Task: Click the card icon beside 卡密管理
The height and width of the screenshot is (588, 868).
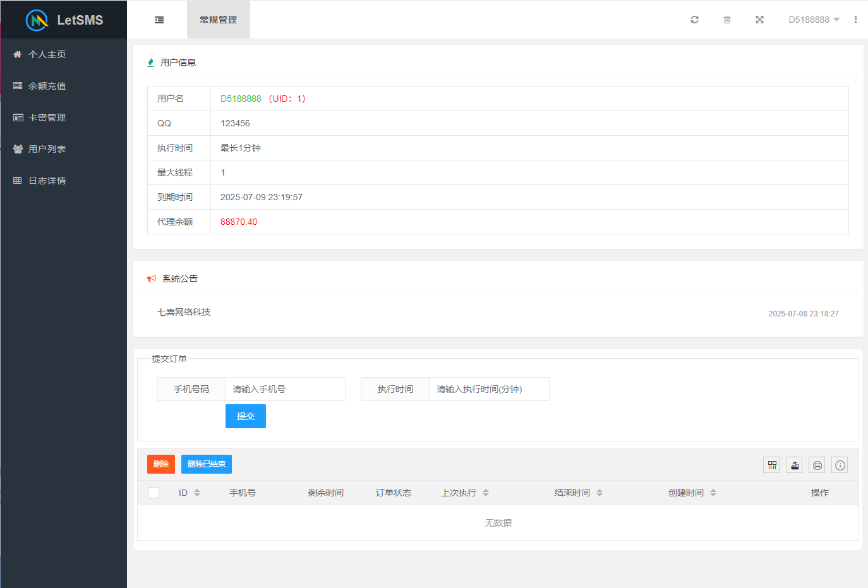Action: [17, 117]
